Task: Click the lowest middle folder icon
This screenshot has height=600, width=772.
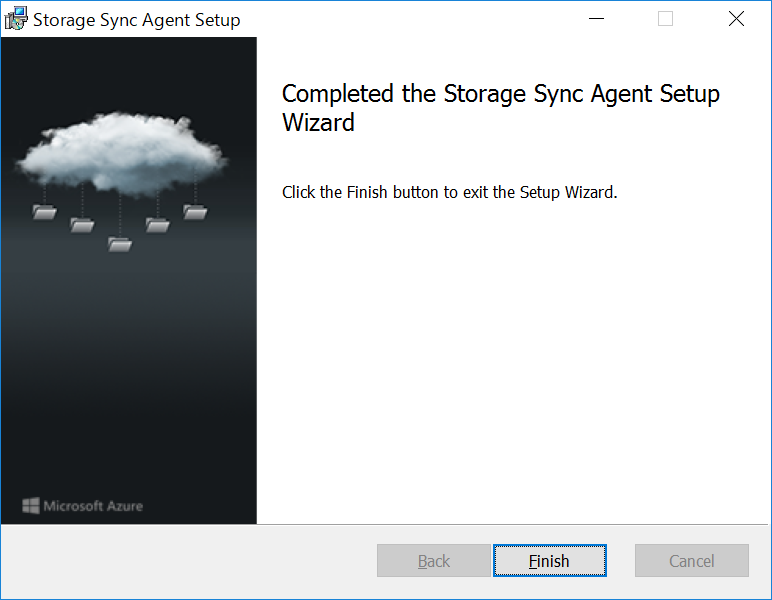Action: click(120, 243)
